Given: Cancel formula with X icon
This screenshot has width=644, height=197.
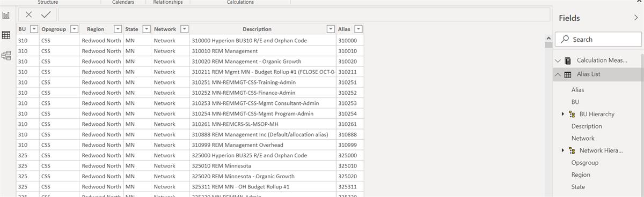Looking at the screenshot, I should (28, 15).
